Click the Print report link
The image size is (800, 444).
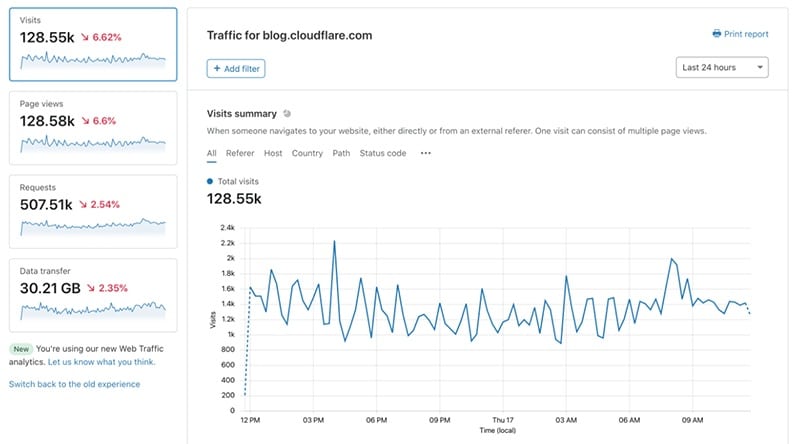[x=740, y=34]
